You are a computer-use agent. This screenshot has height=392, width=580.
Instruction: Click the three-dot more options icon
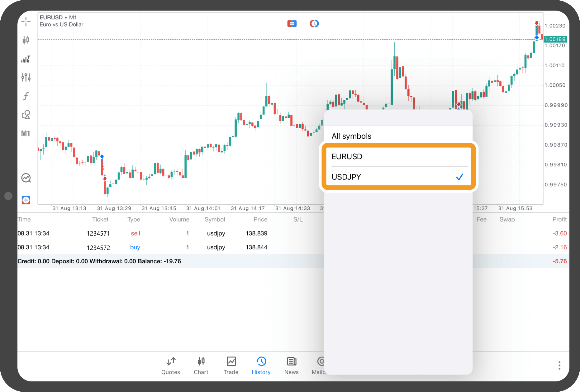559,365
